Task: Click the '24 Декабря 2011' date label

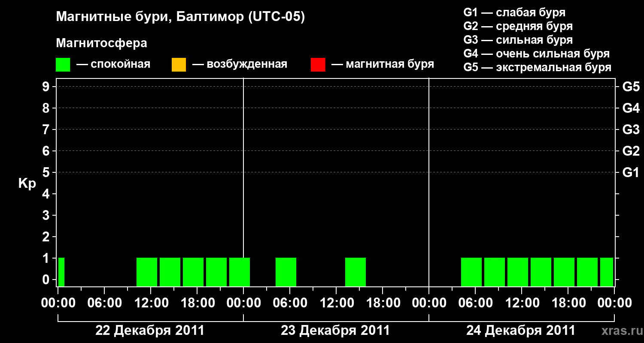Action: click(x=521, y=331)
